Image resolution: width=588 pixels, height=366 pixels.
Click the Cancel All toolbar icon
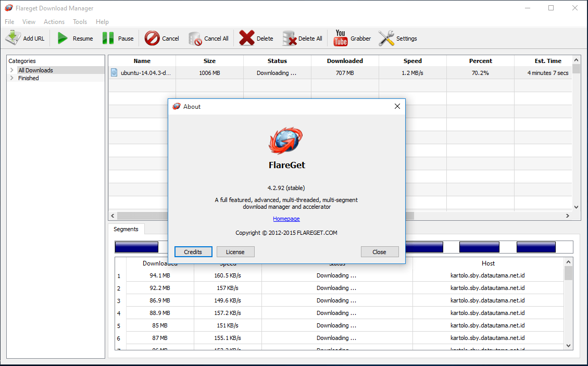pyautogui.click(x=195, y=38)
